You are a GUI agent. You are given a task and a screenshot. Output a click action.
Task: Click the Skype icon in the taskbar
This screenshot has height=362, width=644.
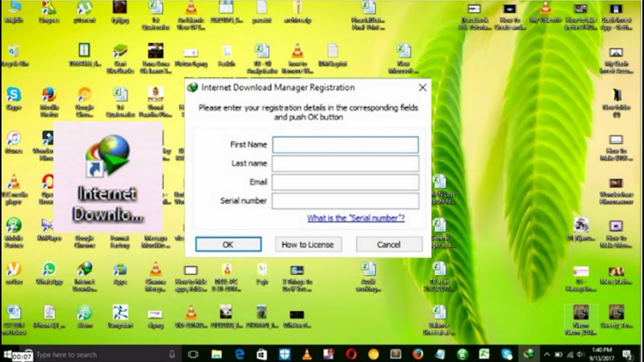pyautogui.click(x=507, y=354)
